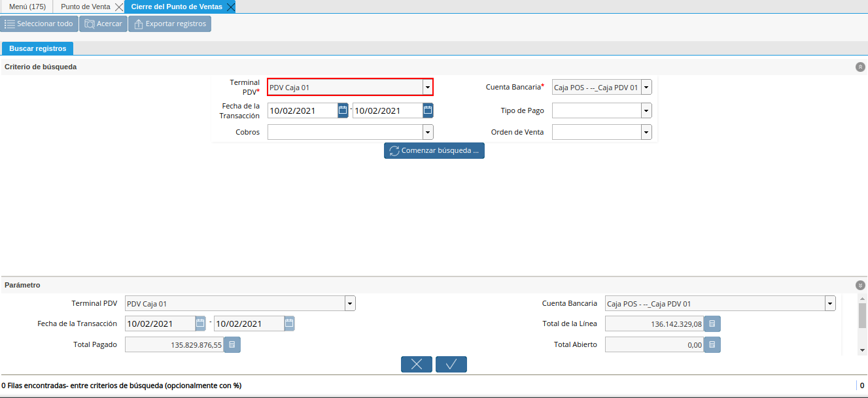Collapse the Criterio de búsqueda section
The height and width of the screenshot is (398, 868).
[x=860, y=67]
